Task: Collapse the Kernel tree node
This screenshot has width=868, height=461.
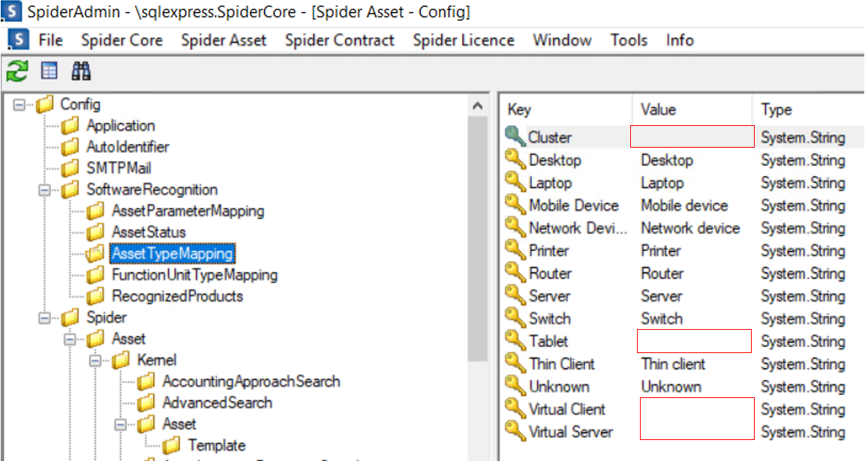Action: pos(96,361)
